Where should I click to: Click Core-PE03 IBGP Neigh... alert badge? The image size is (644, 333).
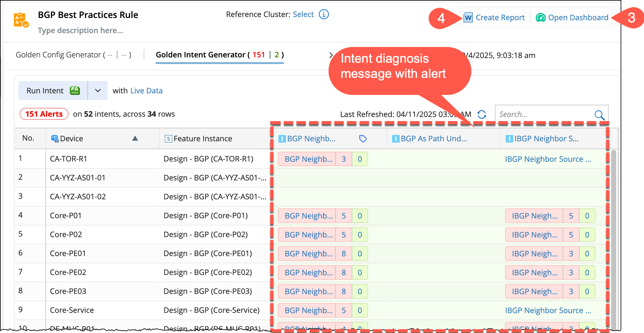click(550, 291)
